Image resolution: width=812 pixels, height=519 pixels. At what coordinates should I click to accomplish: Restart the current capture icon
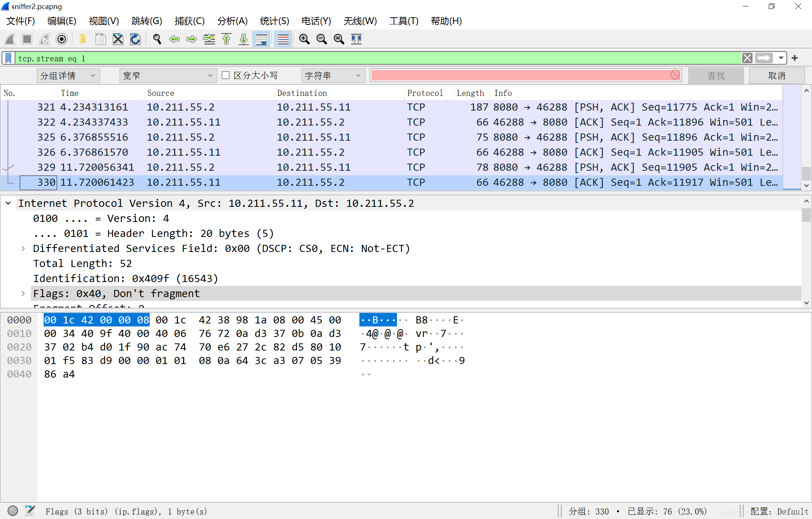tap(44, 39)
